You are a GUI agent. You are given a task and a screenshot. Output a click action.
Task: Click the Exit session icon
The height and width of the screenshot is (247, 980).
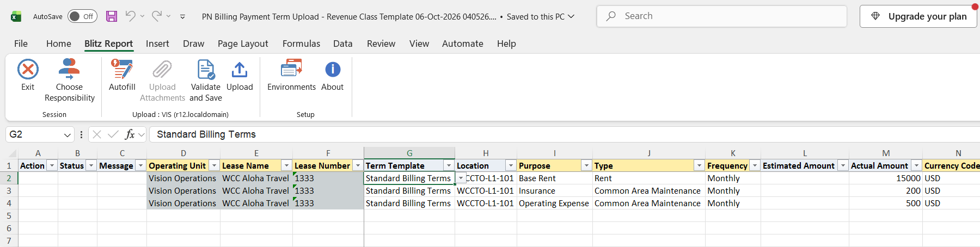[28, 70]
